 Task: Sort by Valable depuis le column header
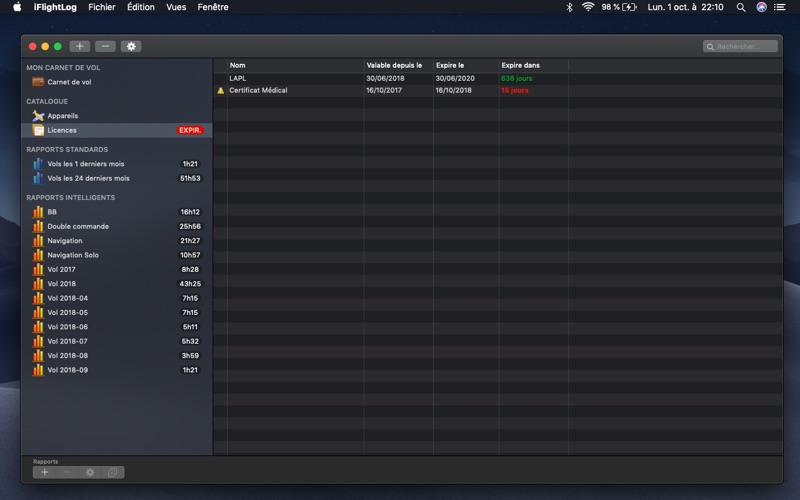398,65
